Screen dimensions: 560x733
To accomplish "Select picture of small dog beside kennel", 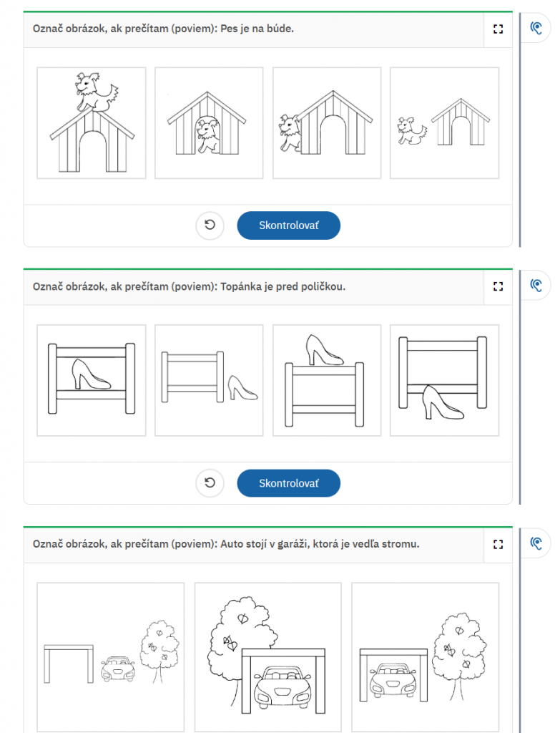I will 444,123.
